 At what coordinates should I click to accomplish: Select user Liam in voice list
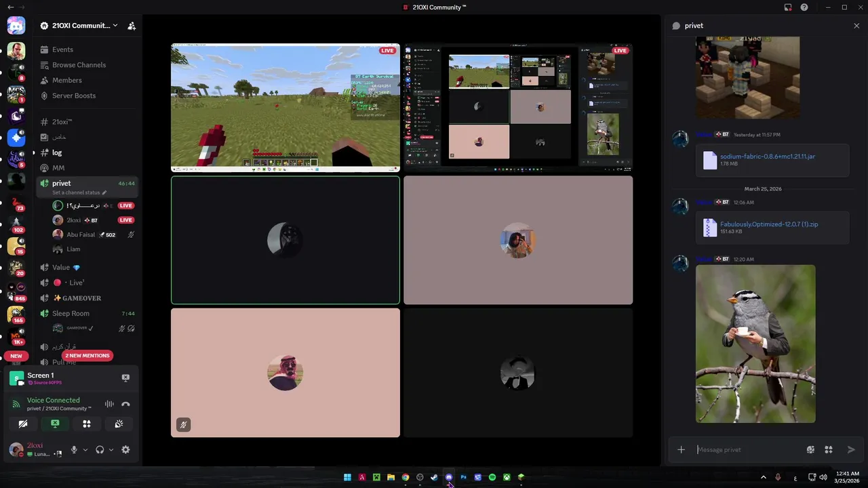(94, 249)
